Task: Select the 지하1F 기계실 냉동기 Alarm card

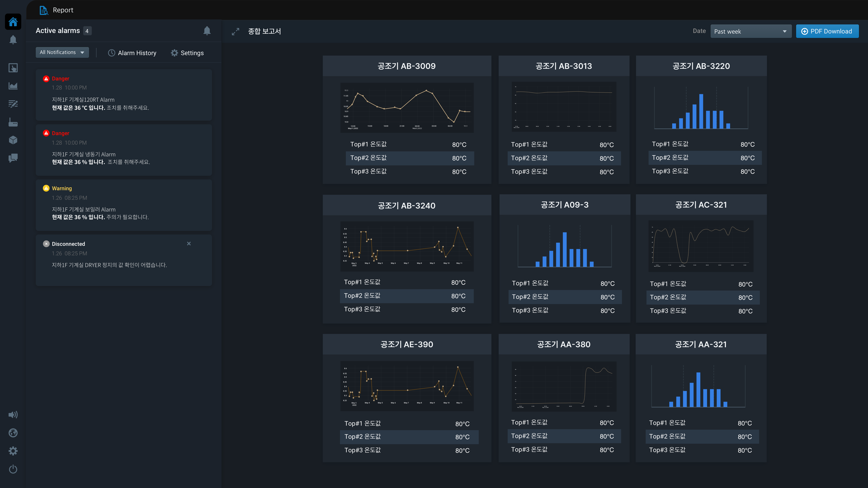Action: coord(124,150)
